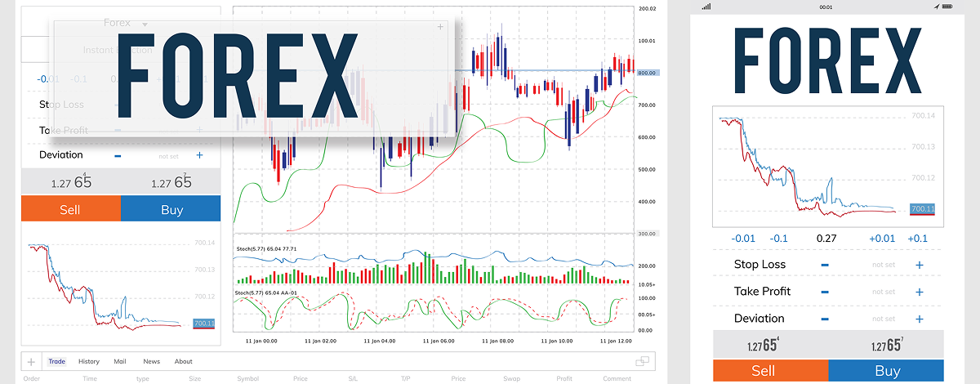Click the detach window icon in bottom panel
Viewport: 980px width, 384px height.
pyautogui.click(x=643, y=361)
